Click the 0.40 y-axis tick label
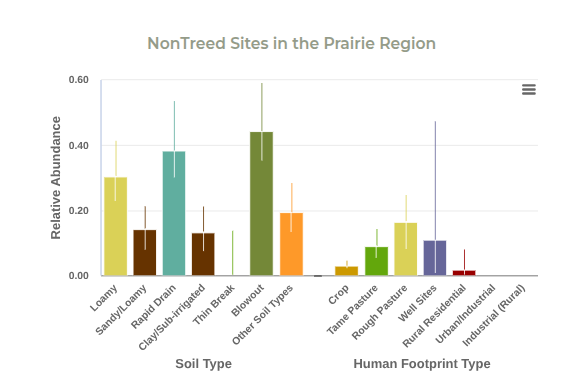This screenshot has height=383, width=588. click(79, 146)
